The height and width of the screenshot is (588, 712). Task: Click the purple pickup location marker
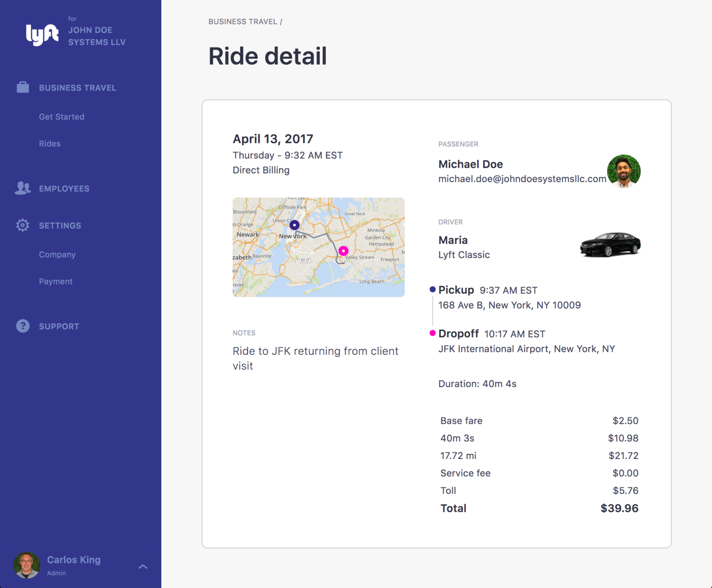tap(294, 224)
